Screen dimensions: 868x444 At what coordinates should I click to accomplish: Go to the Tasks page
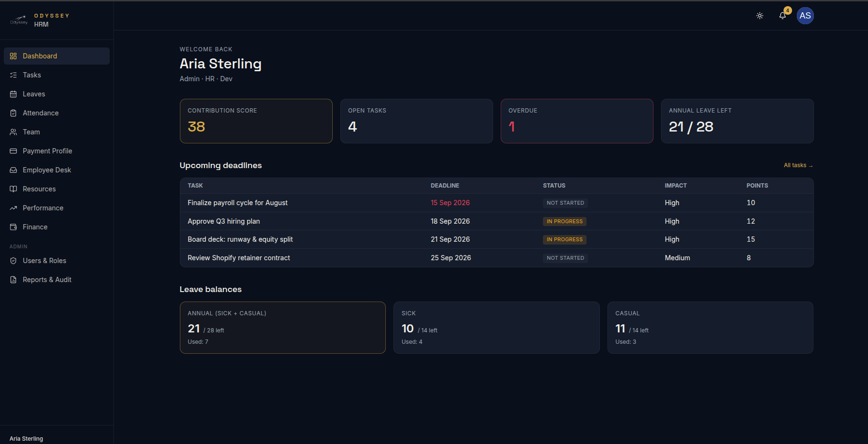coord(56,75)
